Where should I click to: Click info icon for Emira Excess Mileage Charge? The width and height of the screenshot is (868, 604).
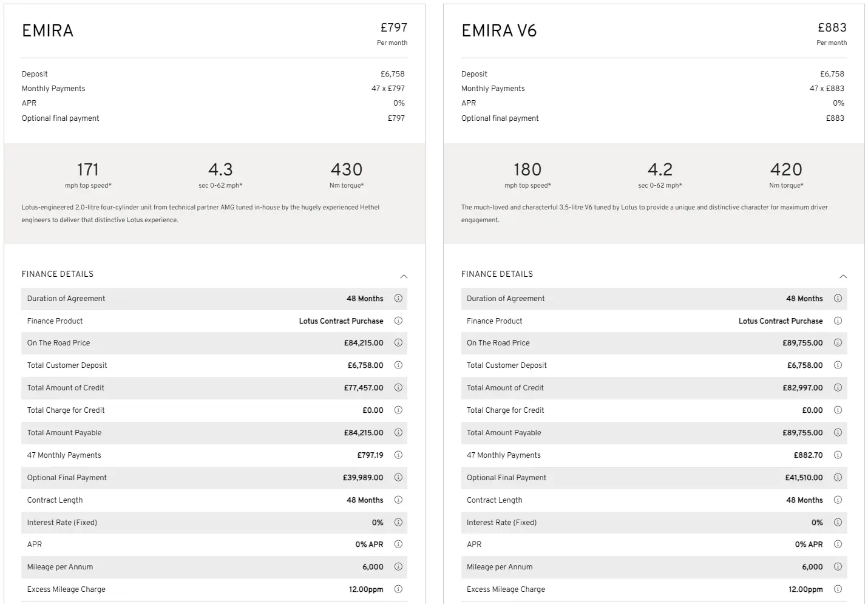click(x=398, y=589)
